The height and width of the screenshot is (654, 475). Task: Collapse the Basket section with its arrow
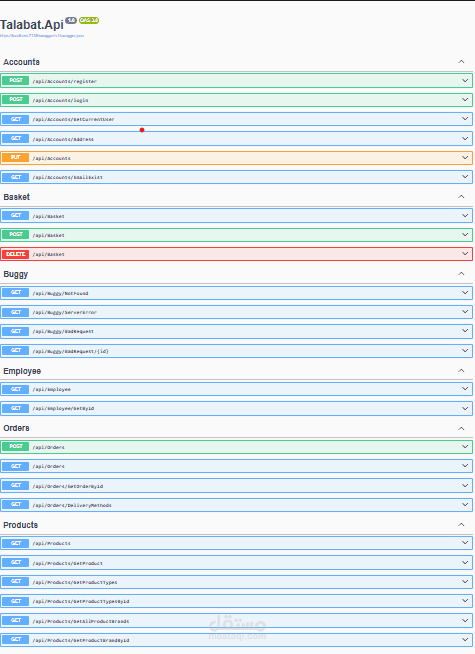click(x=461, y=196)
